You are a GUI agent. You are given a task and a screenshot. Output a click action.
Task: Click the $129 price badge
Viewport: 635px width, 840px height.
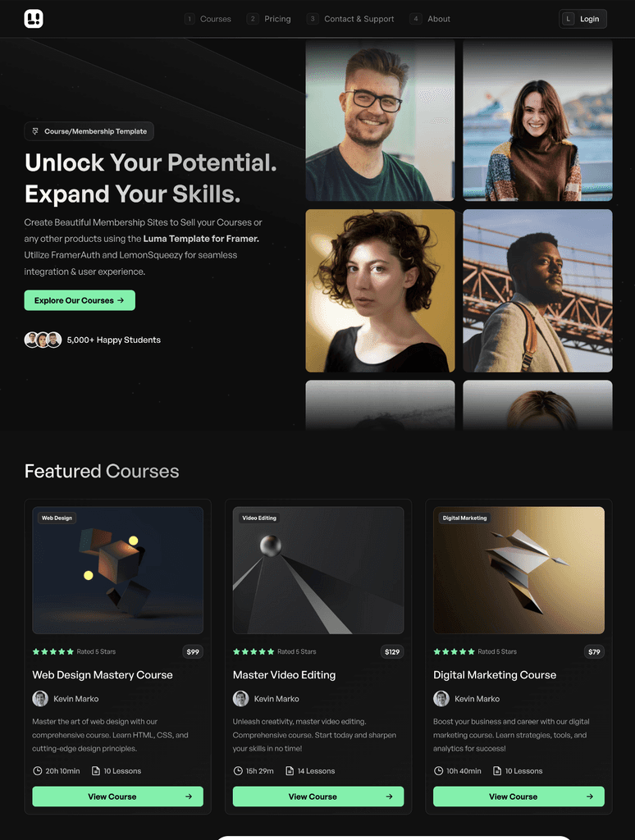pyautogui.click(x=392, y=652)
